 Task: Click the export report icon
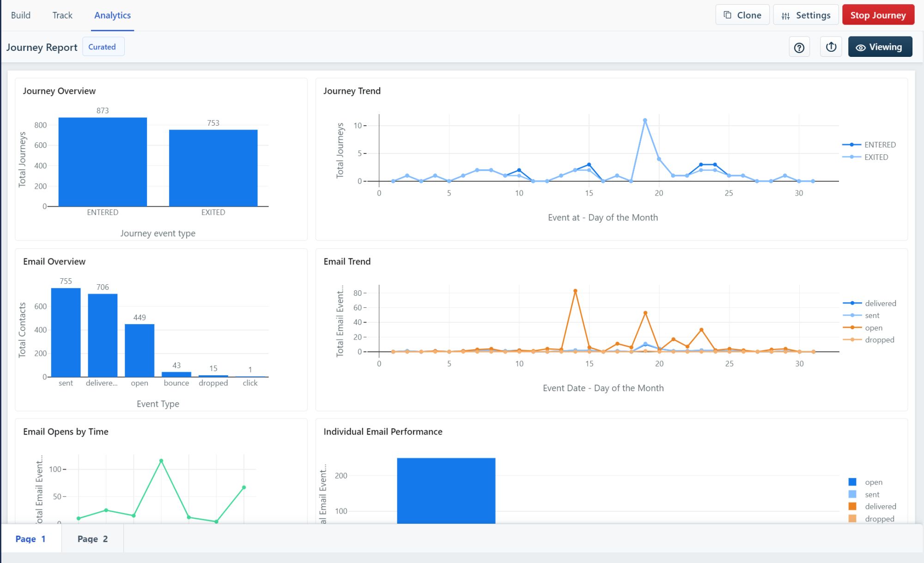(x=831, y=47)
